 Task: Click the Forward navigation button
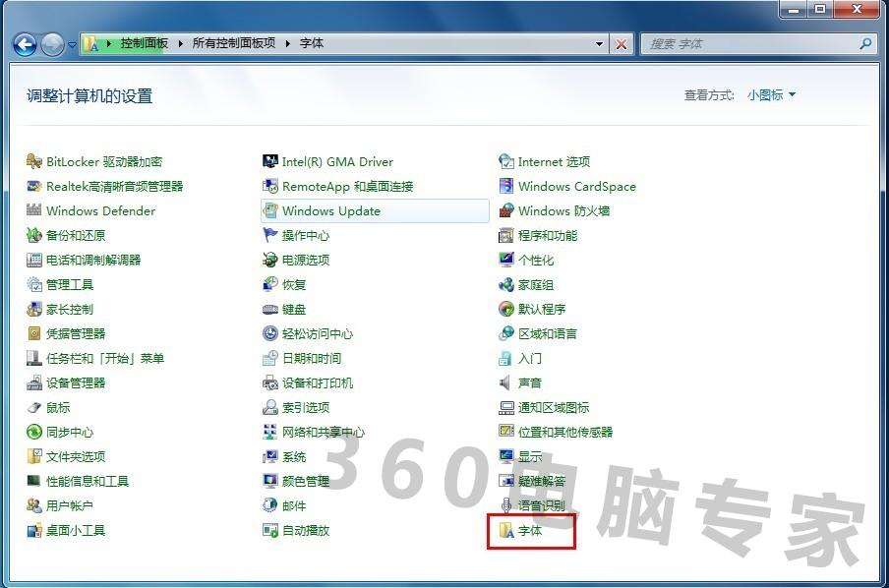point(52,44)
